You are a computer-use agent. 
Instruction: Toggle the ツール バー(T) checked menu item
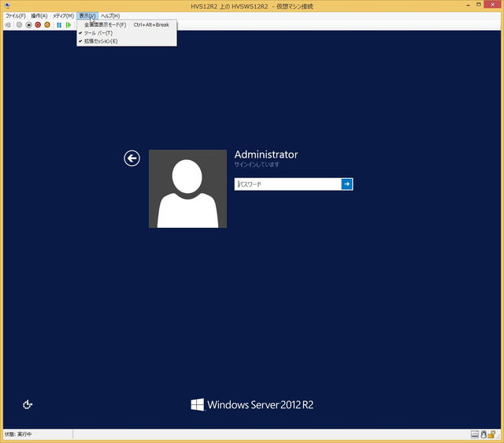127,33
